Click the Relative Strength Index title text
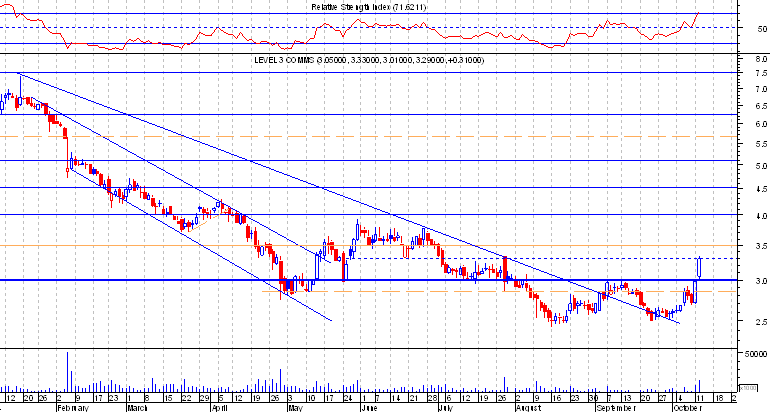Viewport: 770px width, 412px height. click(369, 7)
